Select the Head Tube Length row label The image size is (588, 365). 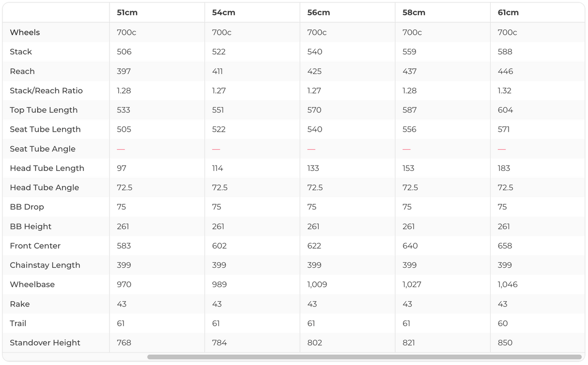47,168
